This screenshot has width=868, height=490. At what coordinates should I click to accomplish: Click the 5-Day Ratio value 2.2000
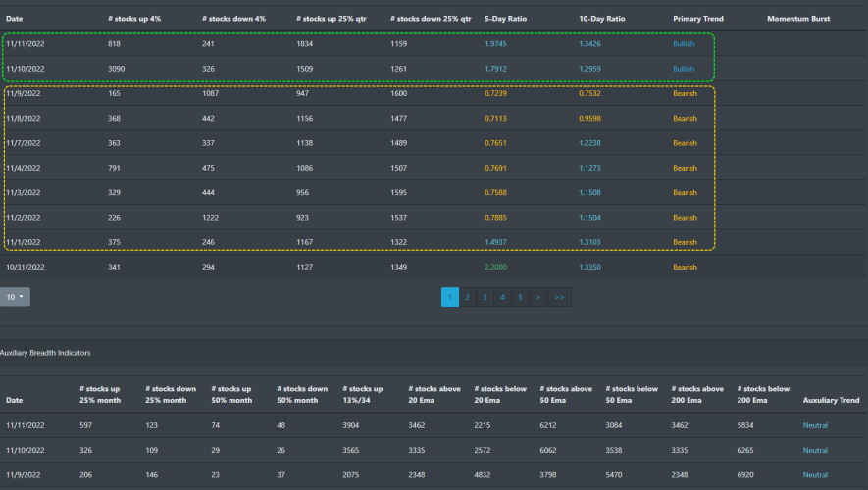coord(495,267)
